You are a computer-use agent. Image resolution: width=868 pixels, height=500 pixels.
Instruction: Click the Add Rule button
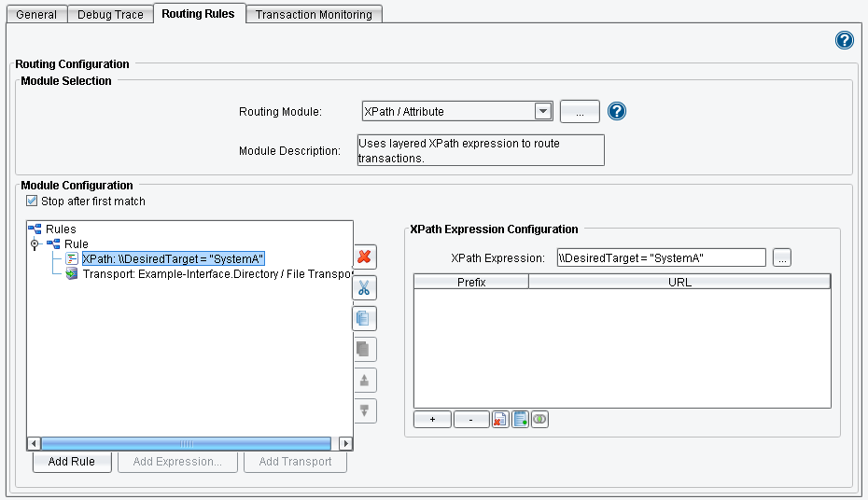71,462
